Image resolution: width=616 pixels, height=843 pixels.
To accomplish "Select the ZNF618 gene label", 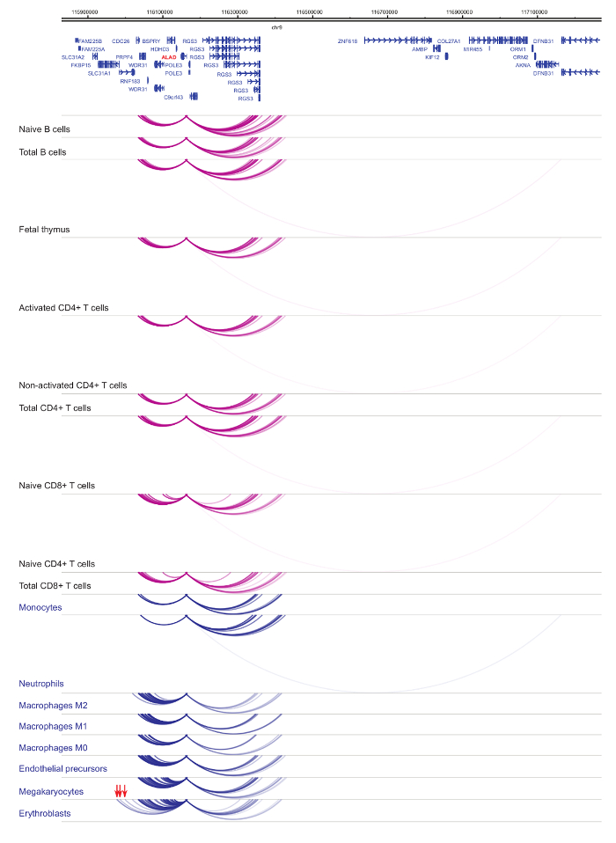I will tap(348, 41).
